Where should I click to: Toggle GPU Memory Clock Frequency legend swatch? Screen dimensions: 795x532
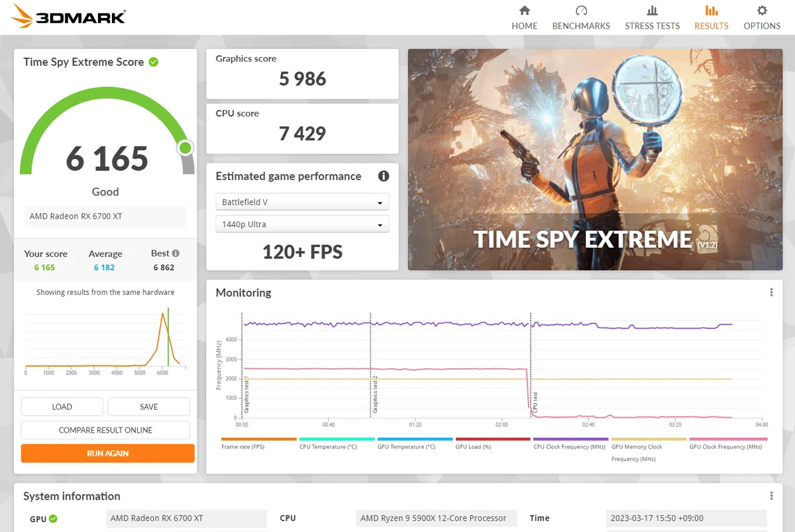pyautogui.click(x=649, y=439)
